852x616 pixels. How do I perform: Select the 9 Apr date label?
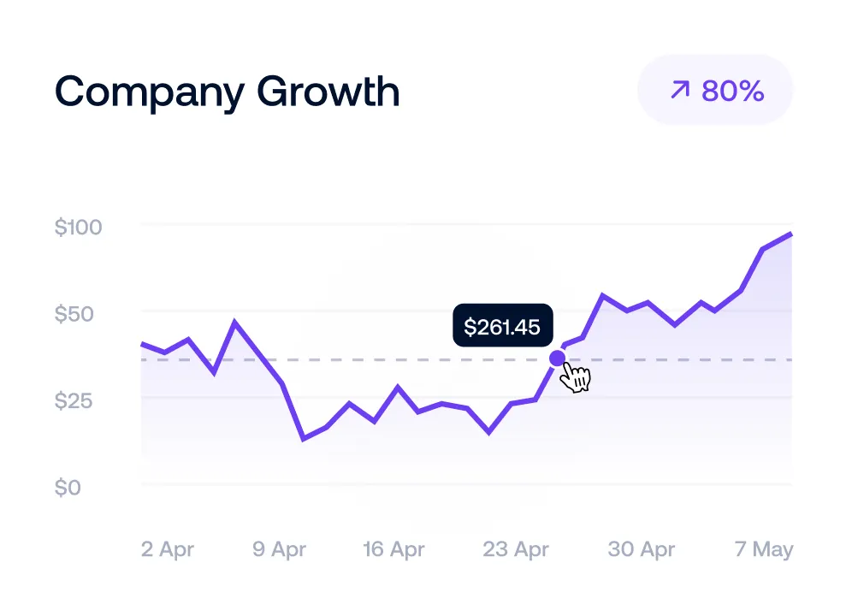point(279,549)
